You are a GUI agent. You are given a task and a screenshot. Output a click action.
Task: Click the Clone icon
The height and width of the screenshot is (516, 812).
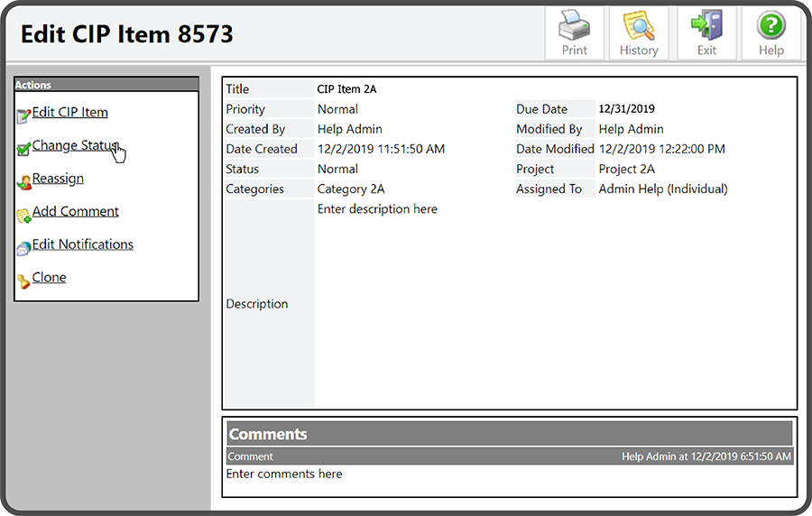pyautogui.click(x=23, y=281)
